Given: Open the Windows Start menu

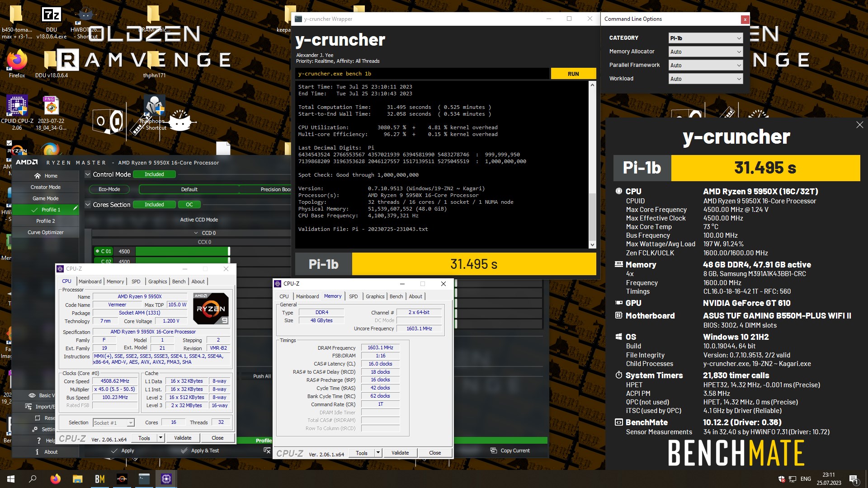Looking at the screenshot, I should (11, 479).
